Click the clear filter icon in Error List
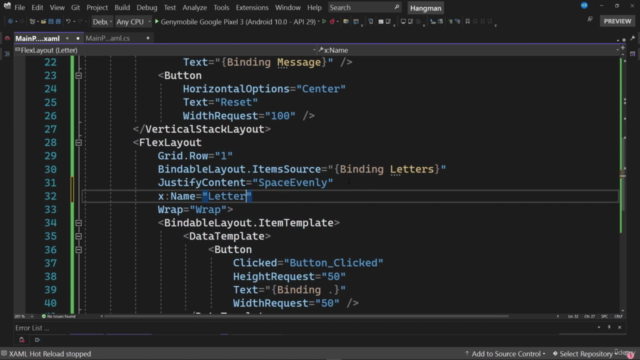This screenshot has width=640, height=360. pyautogui.click(x=22, y=340)
